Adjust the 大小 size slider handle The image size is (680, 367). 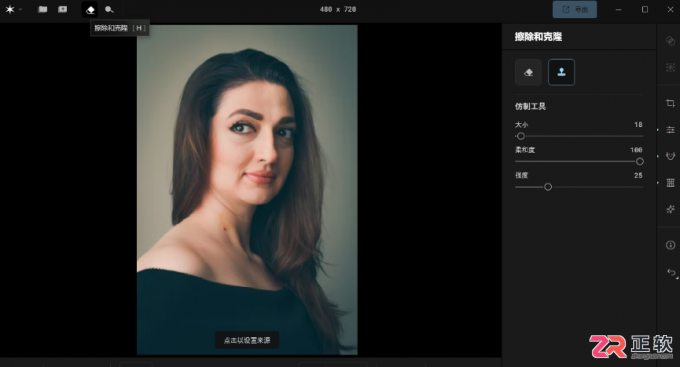pyautogui.click(x=521, y=136)
